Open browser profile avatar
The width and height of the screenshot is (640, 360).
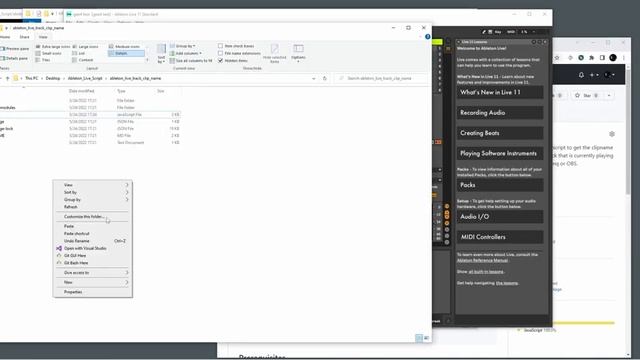[613, 58]
